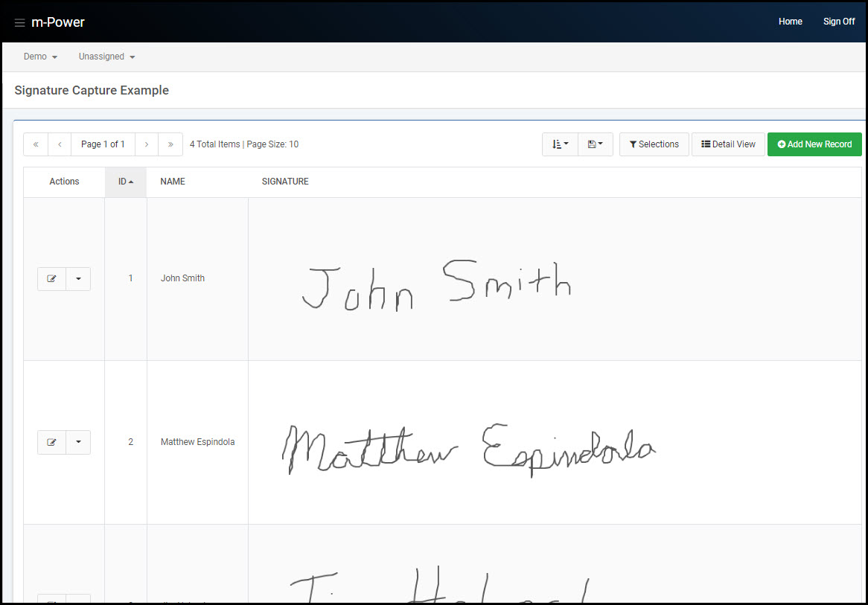
Task: Open the hamburger menu beside m-Power
Action: coord(19,22)
